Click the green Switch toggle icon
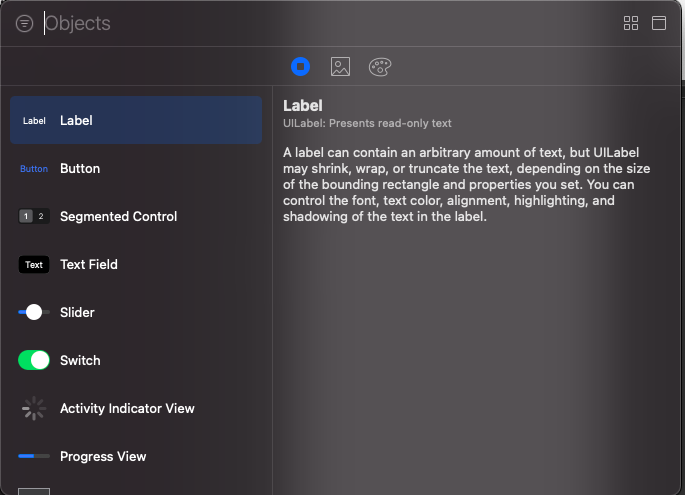 coord(34,360)
